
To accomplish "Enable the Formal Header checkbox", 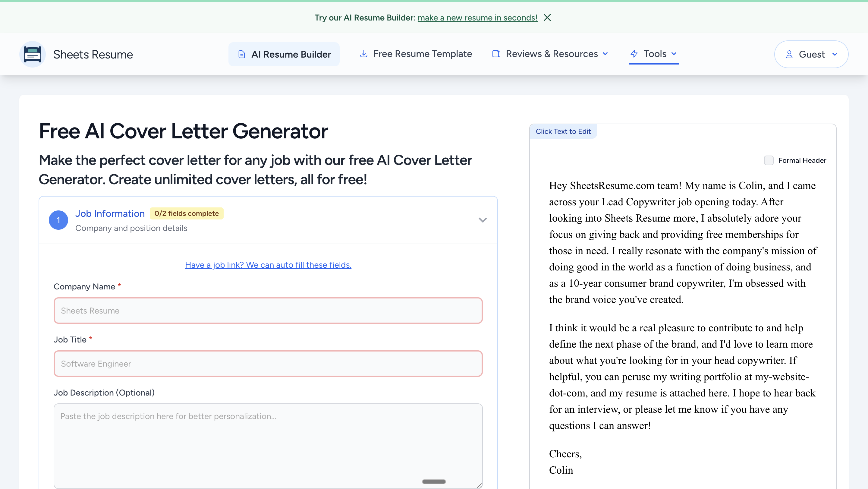I will [x=769, y=160].
